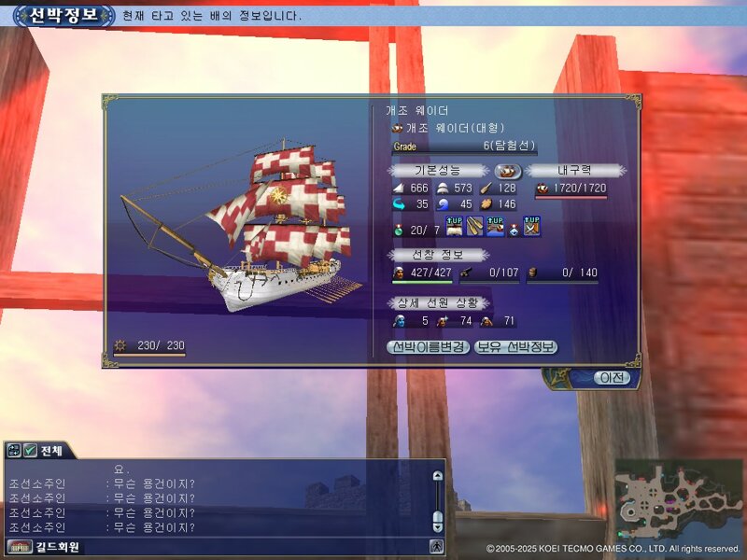Select the crossed oars skill icon
The image size is (747, 560).
(474, 226)
